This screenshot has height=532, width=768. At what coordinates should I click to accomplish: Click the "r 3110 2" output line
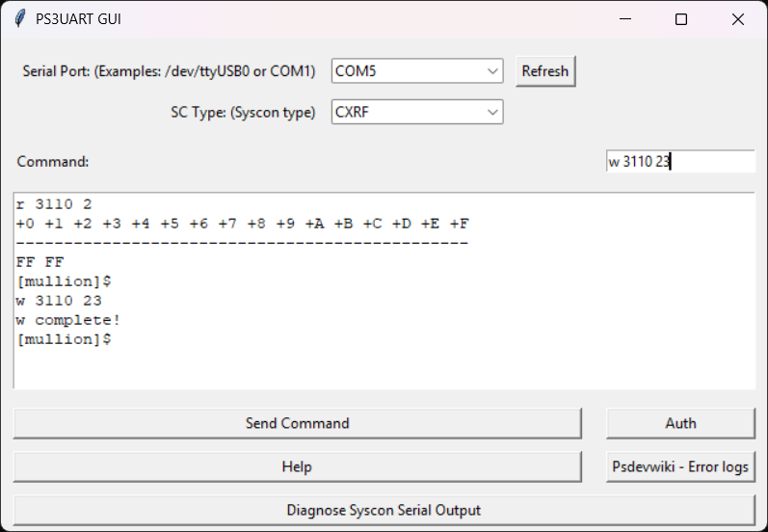tap(54, 204)
